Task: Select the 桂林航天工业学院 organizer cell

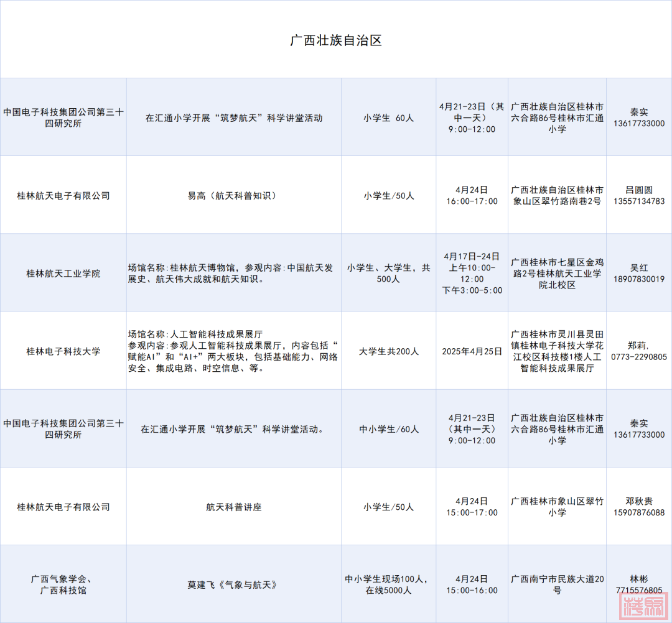Action: [63, 274]
